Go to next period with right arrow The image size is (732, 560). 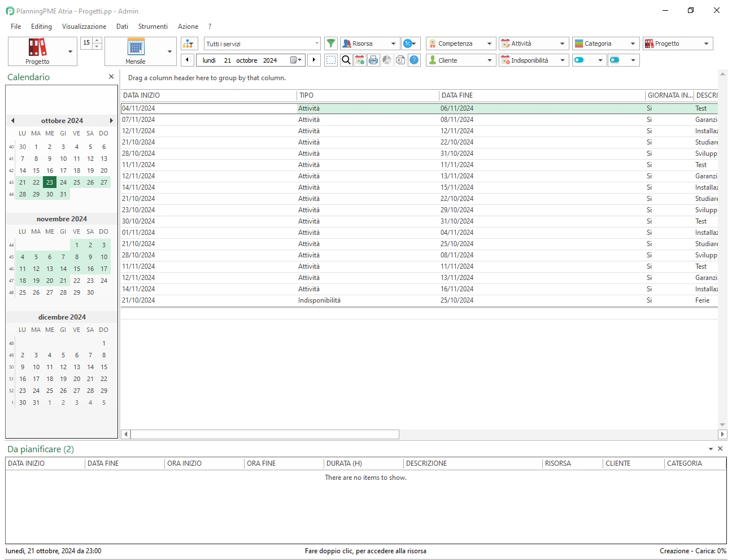pyautogui.click(x=314, y=60)
